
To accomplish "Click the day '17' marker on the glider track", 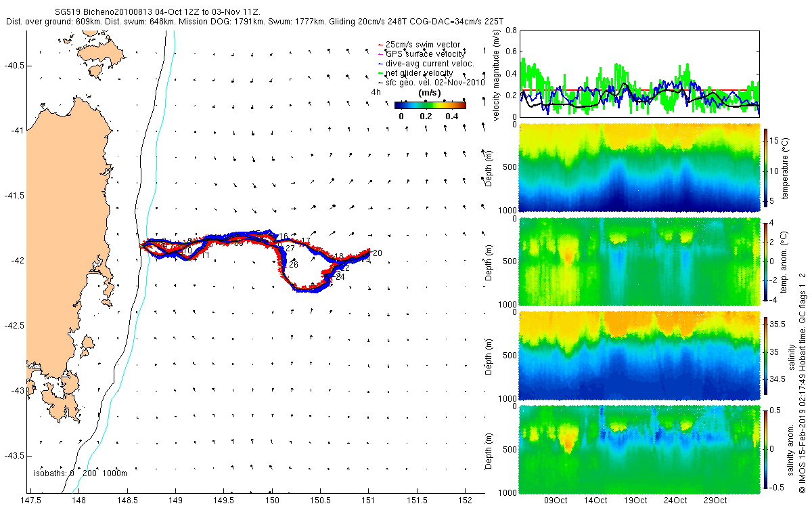I will point(306,241).
